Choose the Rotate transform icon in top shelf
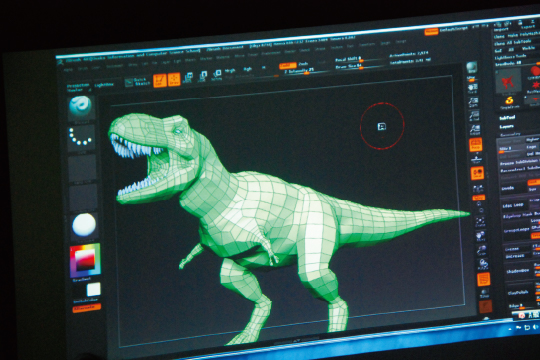The image size is (540, 360). click(x=217, y=75)
